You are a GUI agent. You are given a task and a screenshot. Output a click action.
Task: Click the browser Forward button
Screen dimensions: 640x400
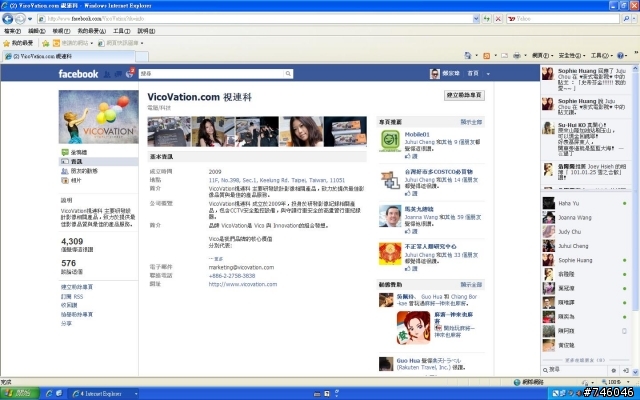tap(20, 18)
